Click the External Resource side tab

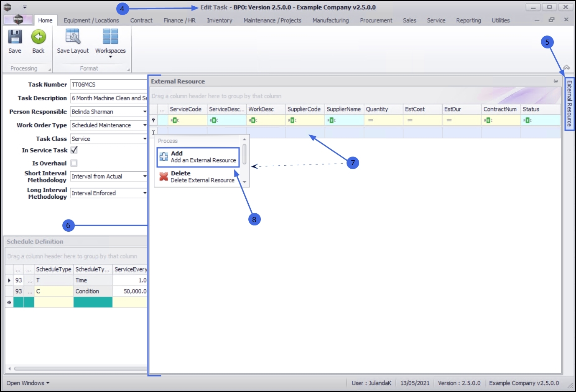click(569, 104)
